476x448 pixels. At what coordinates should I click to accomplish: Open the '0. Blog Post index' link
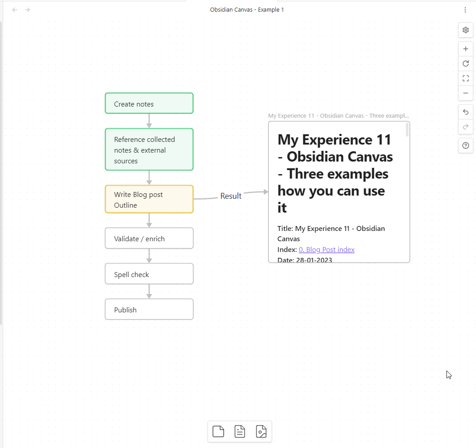[x=326, y=249]
